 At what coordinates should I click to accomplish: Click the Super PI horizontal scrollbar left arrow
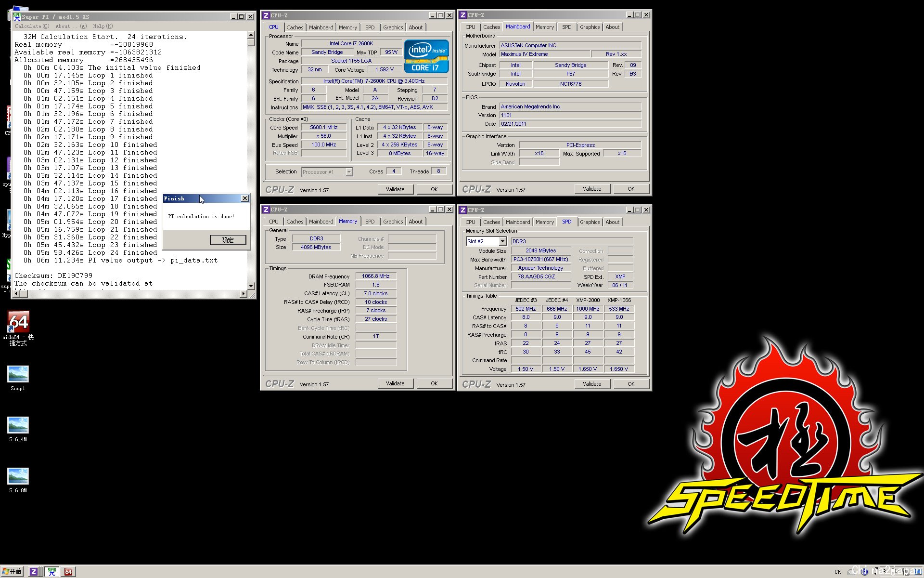(16, 293)
